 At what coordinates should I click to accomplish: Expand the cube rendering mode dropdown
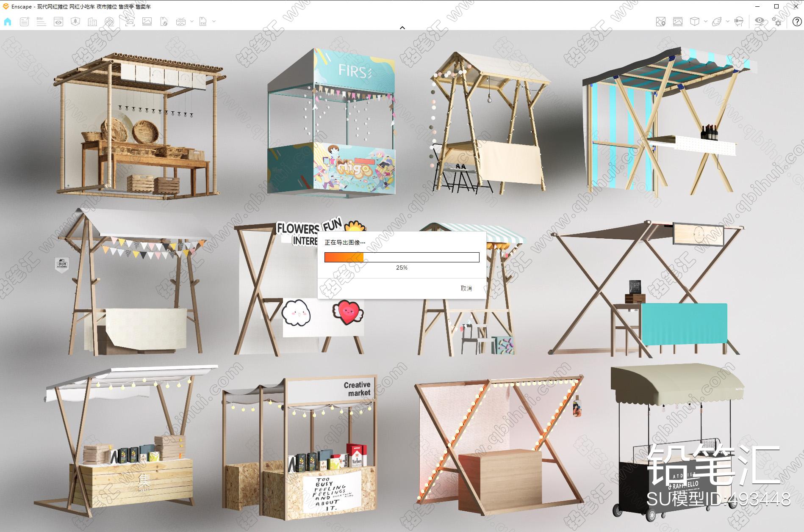[x=705, y=21]
